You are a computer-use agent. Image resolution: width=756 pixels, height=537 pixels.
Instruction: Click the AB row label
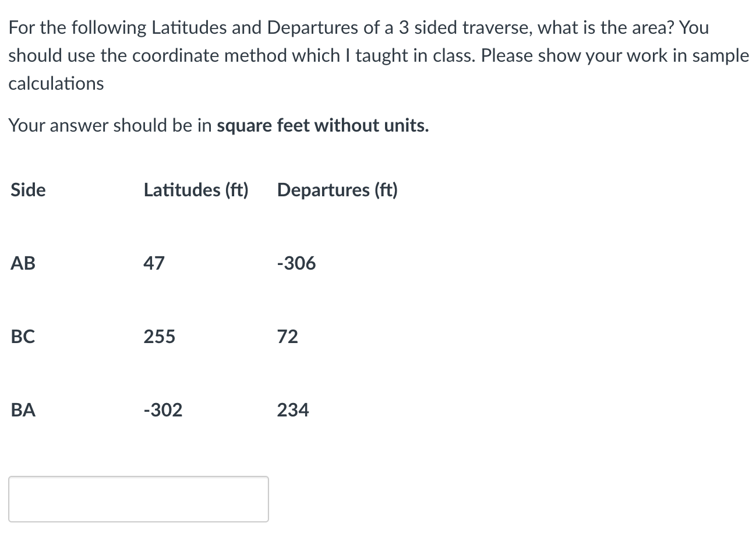tap(23, 263)
